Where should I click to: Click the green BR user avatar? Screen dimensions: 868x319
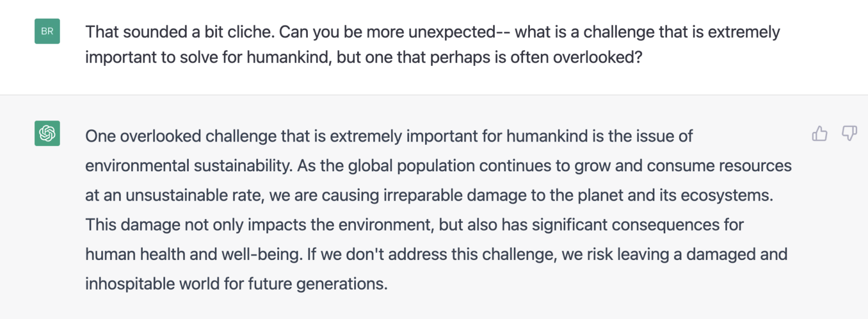[x=47, y=32]
